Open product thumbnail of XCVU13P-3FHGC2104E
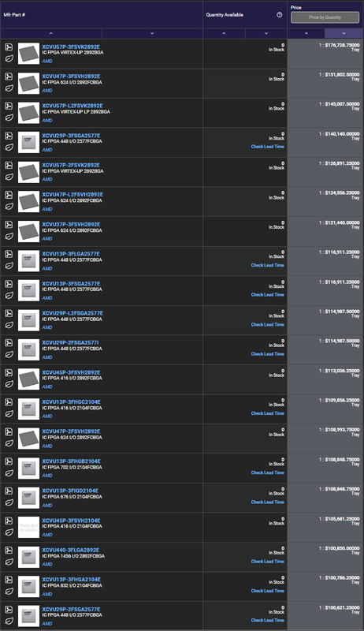 tap(29, 409)
